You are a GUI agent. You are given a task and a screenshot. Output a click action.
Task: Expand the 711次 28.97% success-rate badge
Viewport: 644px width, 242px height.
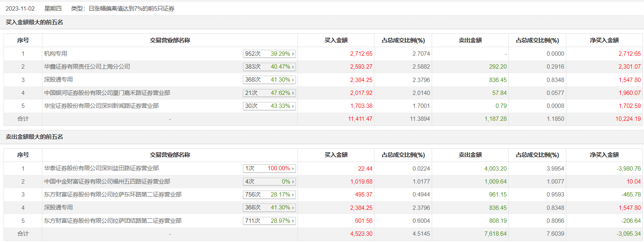(x=269, y=221)
